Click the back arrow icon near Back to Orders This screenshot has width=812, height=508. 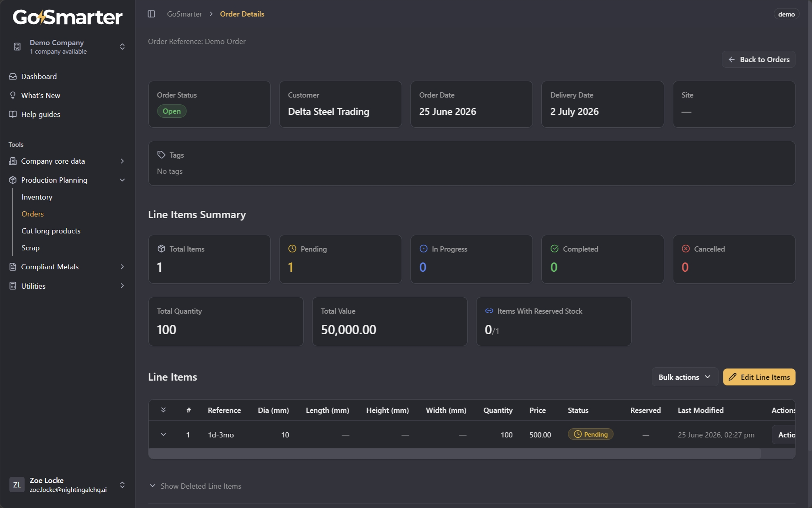click(732, 60)
